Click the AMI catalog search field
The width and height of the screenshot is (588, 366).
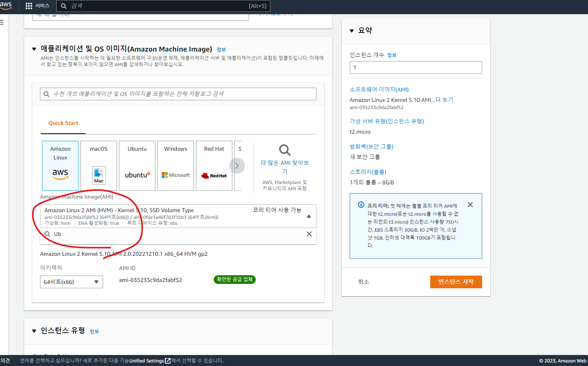pyautogui.click(x=178, y=94)
